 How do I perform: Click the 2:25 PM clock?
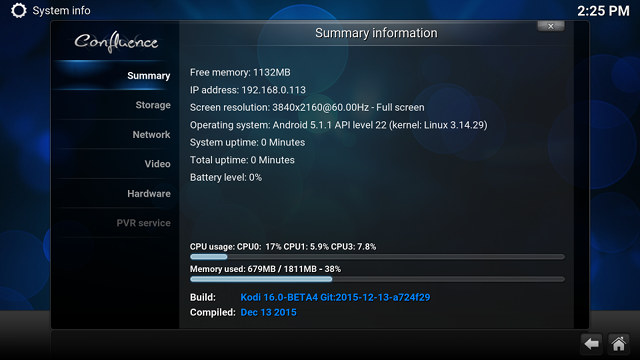click(x=603, y=11)
